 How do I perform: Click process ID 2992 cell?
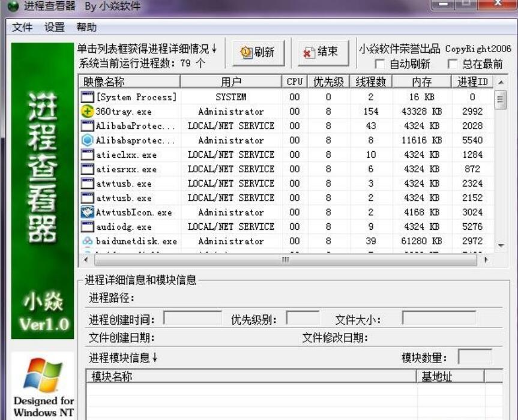tap(472, 112)
